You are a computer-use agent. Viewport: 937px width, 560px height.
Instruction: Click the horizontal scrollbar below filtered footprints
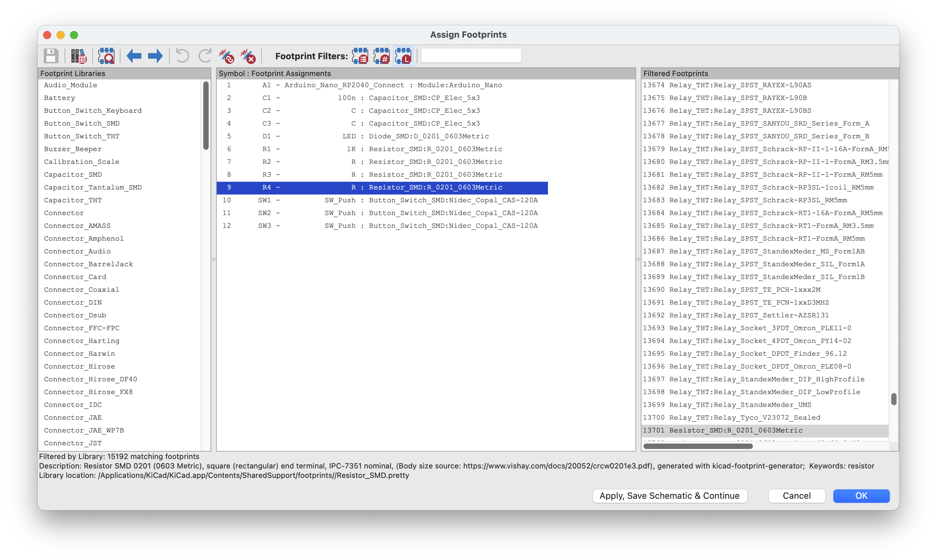(x=698, y=446)
